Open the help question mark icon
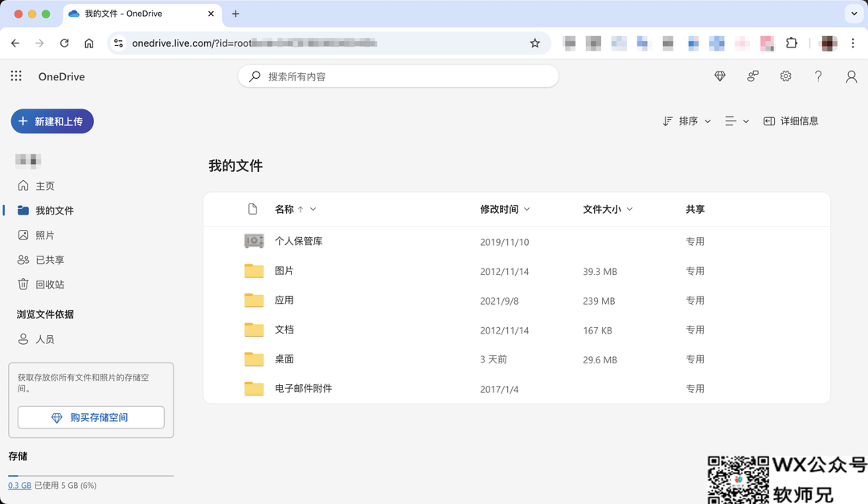 pyautogui.click(x=818, y=76)
